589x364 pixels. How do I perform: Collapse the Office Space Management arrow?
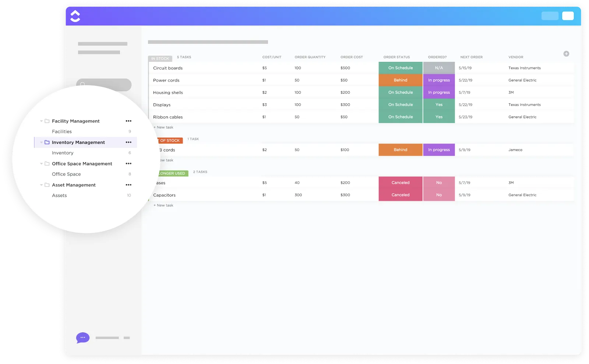tap(41, 164)
